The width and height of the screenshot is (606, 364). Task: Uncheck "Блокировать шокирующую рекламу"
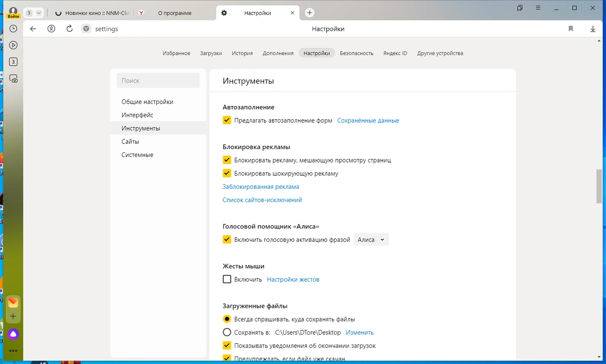(227, 173)
